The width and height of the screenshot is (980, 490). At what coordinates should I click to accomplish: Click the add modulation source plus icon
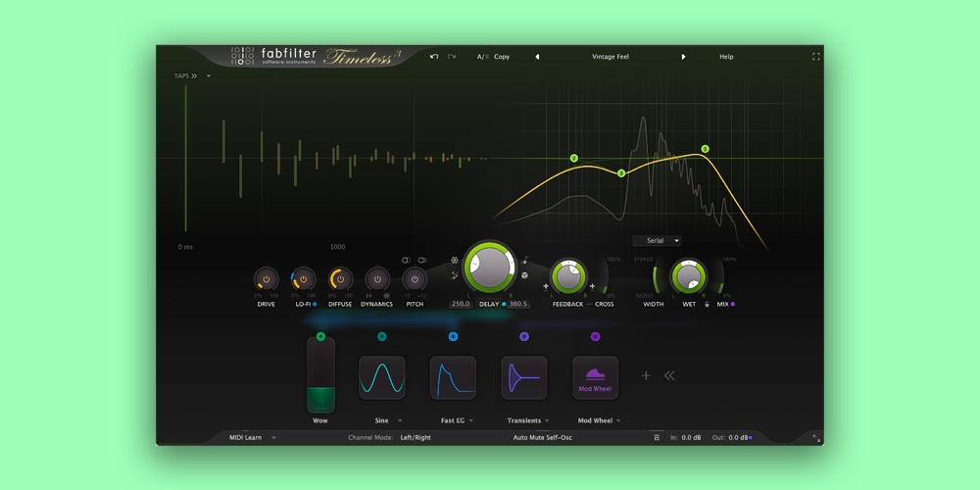(646, 375)
